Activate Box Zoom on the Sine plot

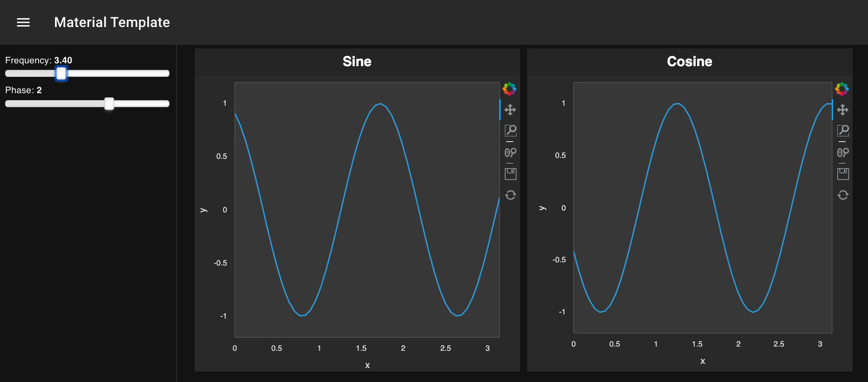point(510,130)
